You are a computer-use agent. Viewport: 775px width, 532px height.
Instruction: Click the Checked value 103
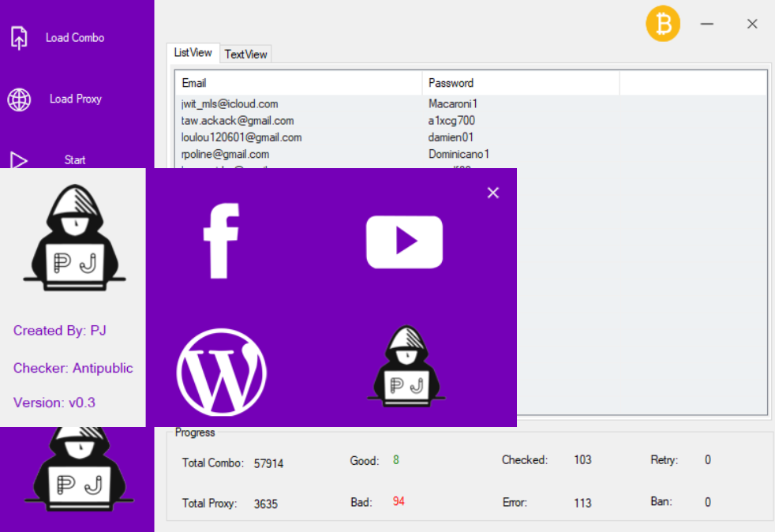point(582,460)
